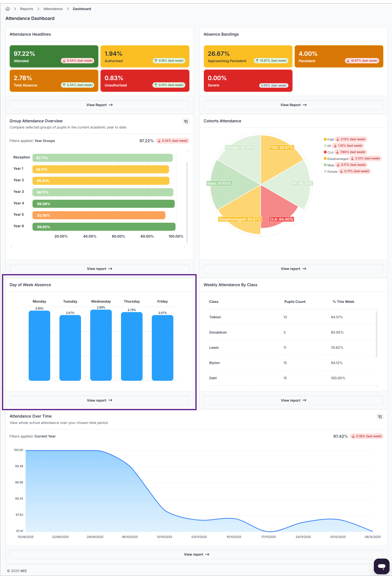
Task: Select the Persistent 4.00% absence card
Action: (x=338, y=56)
